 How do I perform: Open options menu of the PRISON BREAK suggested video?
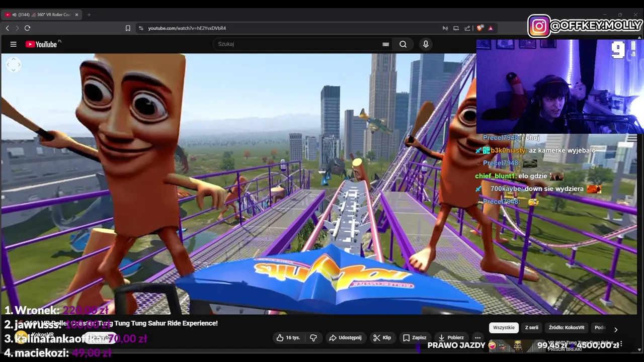(621, 344)
